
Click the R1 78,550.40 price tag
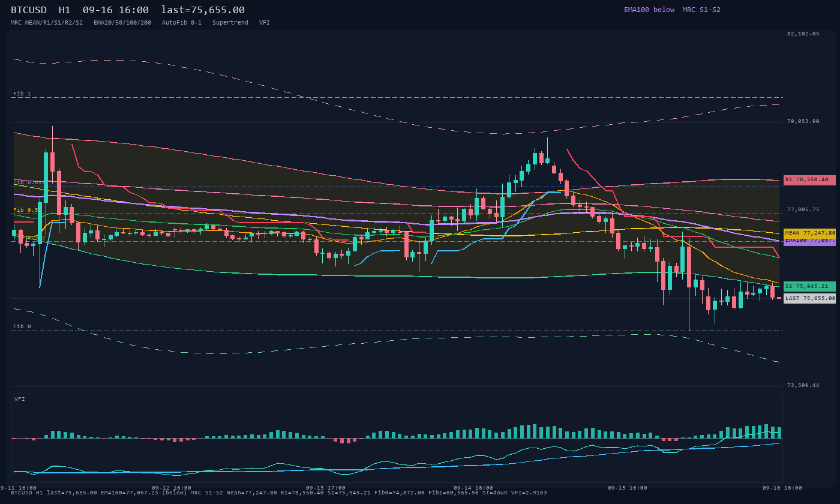(809, 180)
